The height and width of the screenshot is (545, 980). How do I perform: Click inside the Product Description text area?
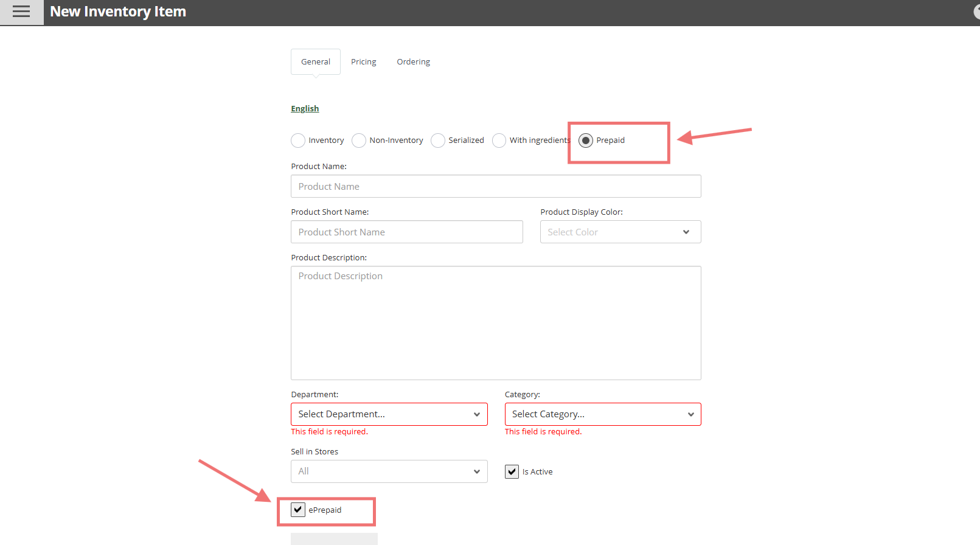[496, 322]
